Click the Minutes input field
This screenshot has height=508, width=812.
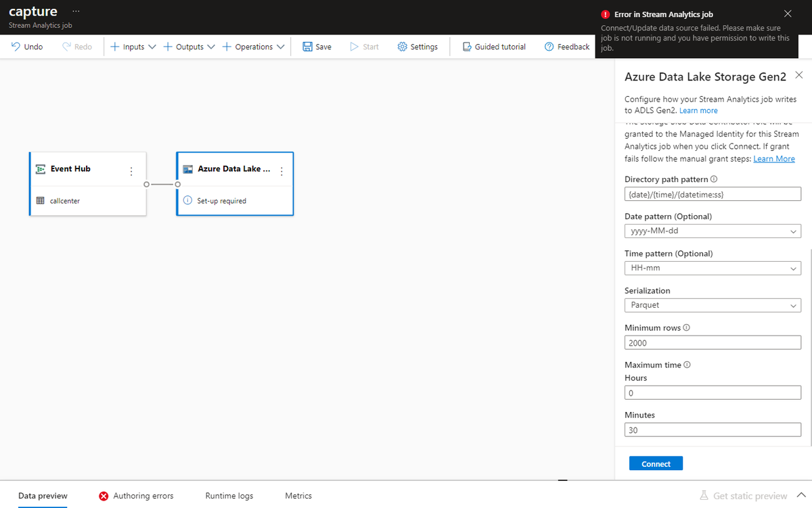(x=713, y=430)
